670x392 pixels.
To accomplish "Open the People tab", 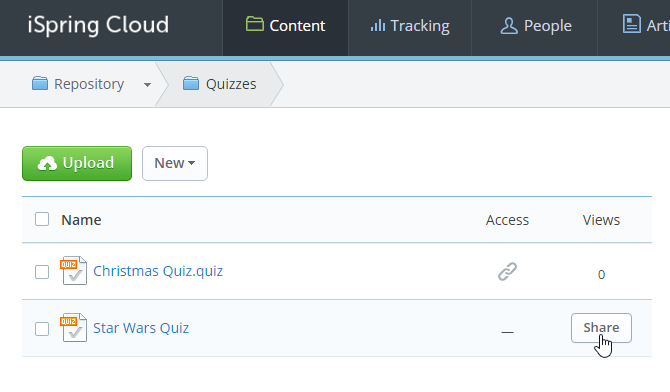I will (535, 26).
